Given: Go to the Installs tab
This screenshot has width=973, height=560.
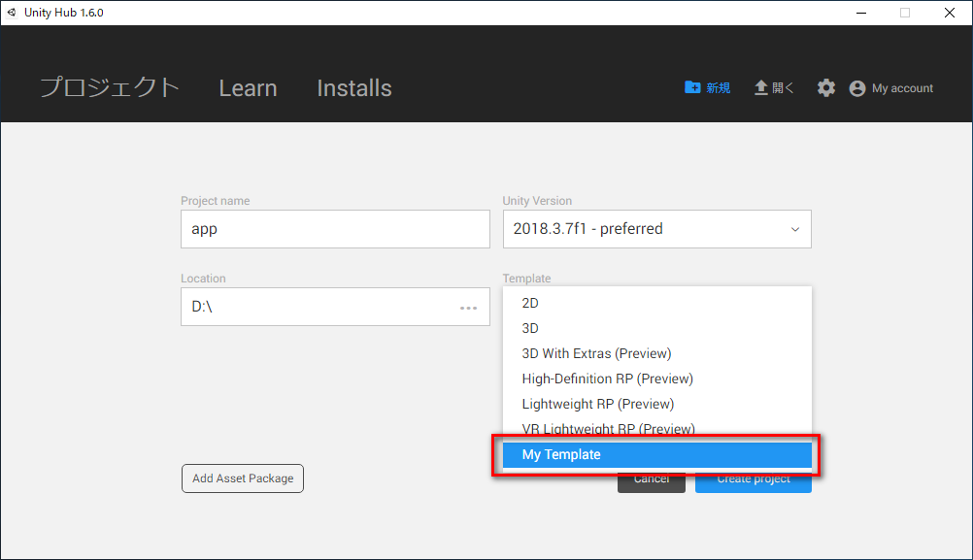Looking at the screenshot, I should pos(354,88).
